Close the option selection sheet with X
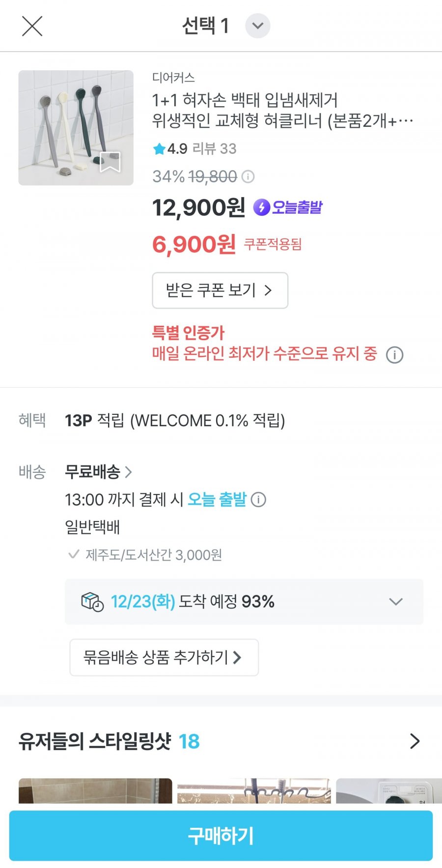Viewport: 442px width, 868px height. [x=32, y=26]
